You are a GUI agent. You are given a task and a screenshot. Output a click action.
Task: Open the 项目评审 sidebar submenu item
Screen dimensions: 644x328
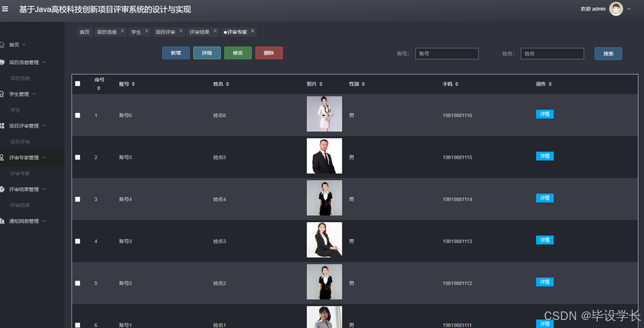20,142
